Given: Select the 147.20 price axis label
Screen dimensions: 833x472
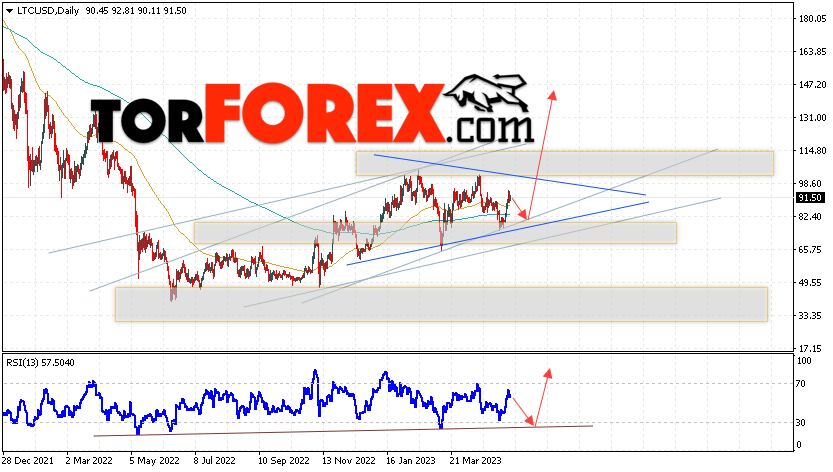Looking at the screenshot, I should (812, 85).
